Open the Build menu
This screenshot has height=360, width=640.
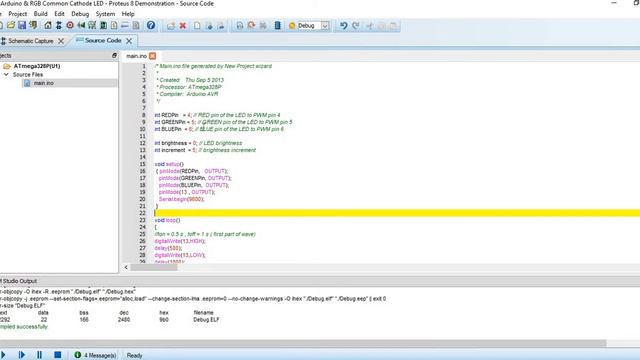click(40, 14)
